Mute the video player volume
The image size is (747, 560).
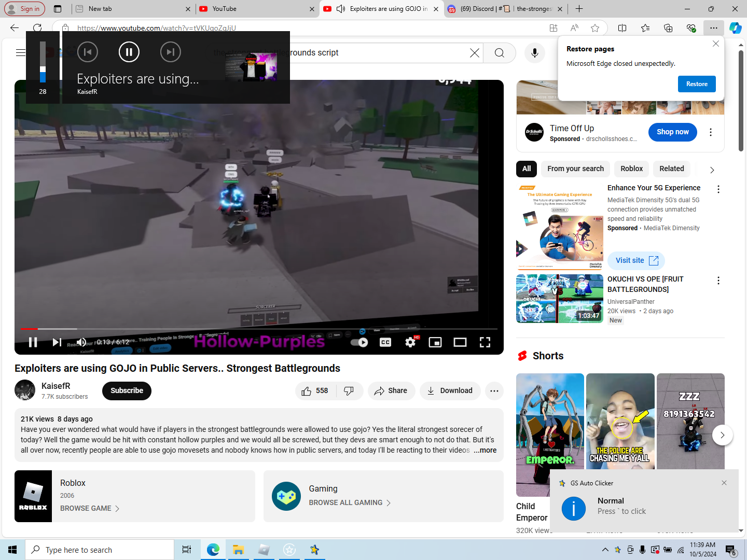pyautogui.click(x=81, y=342)
